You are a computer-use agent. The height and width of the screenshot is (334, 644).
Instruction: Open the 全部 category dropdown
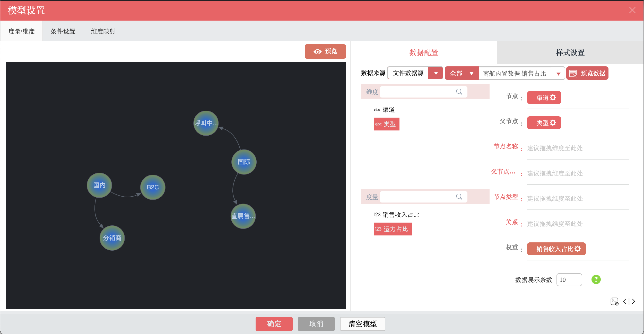pos(462,73)
